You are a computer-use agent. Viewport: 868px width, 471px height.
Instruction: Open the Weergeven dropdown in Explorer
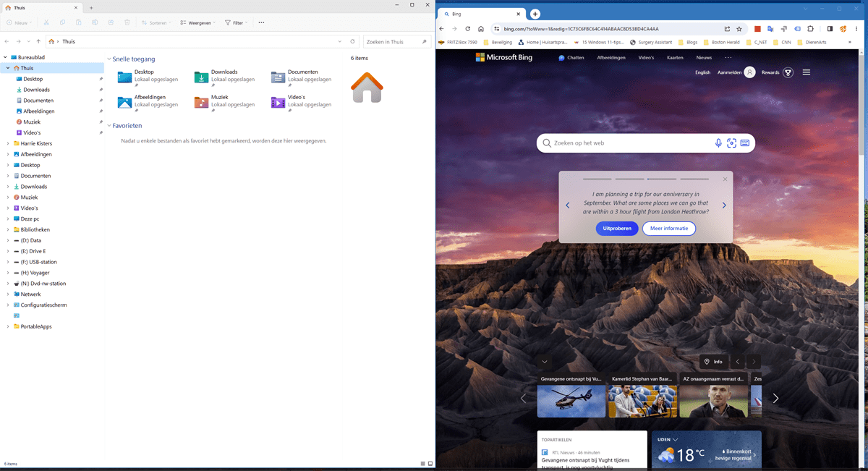pos(197,22)
